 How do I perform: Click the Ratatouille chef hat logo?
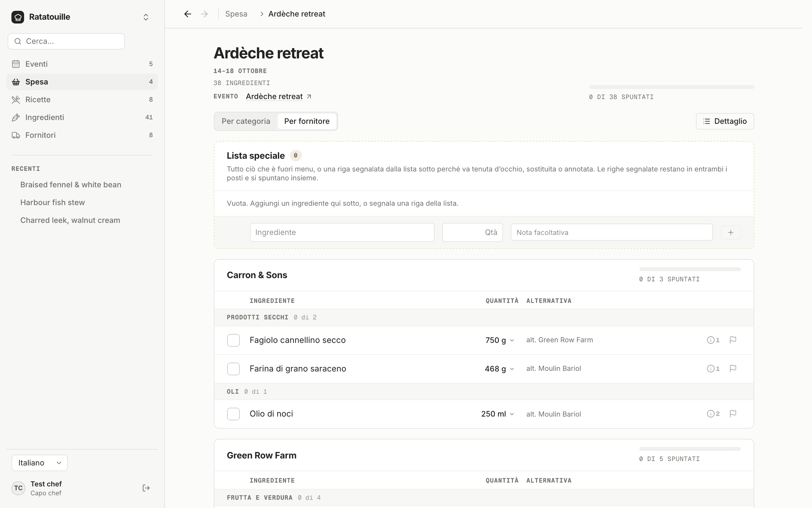pyautogui.click(x=18, y=17)
